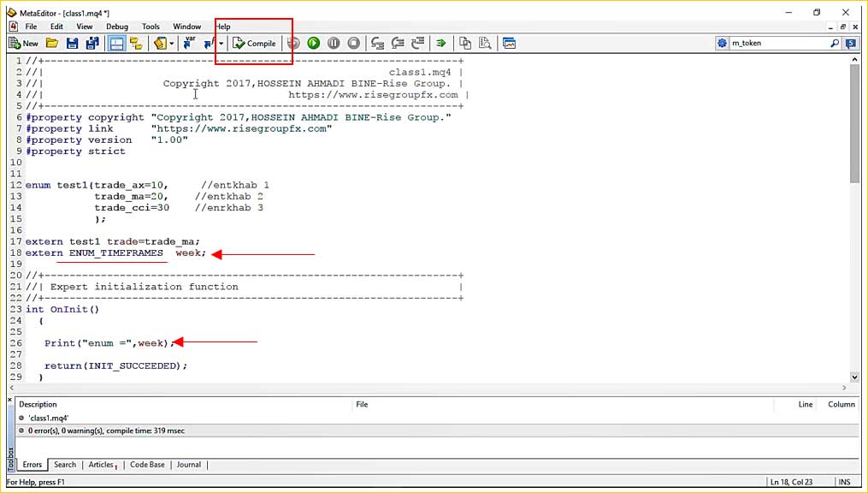This screenshot has width=868, height=493.
Task: Click the Description column header
Action: 185,404
